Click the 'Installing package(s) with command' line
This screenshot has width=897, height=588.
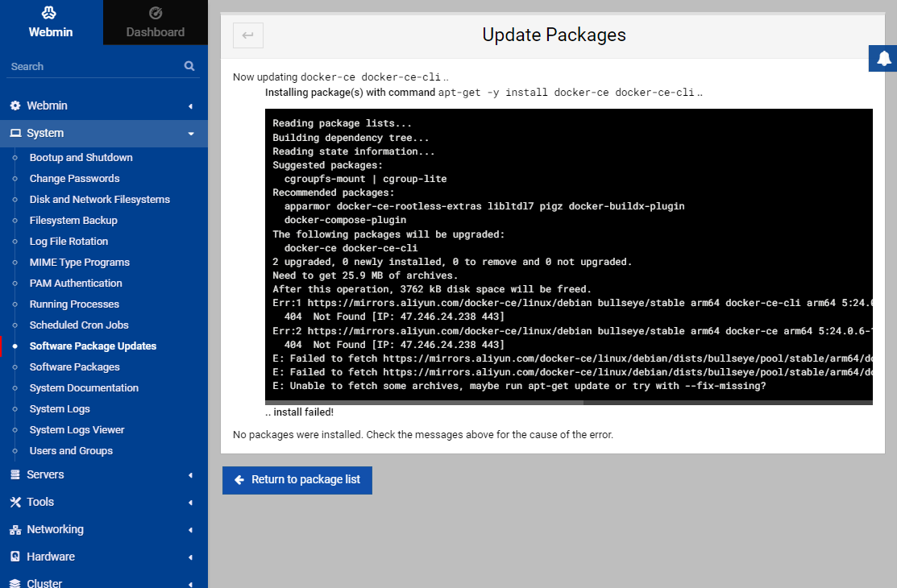coord(484,93)
